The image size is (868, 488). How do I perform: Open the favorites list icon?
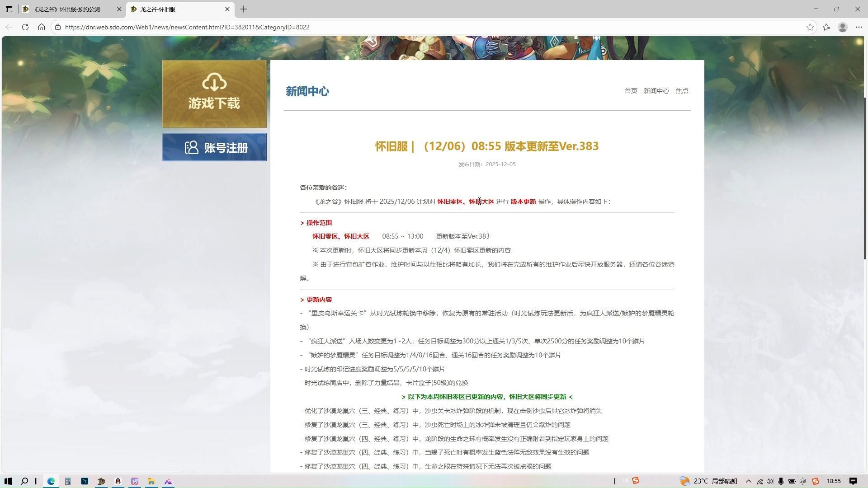point(826,27)
